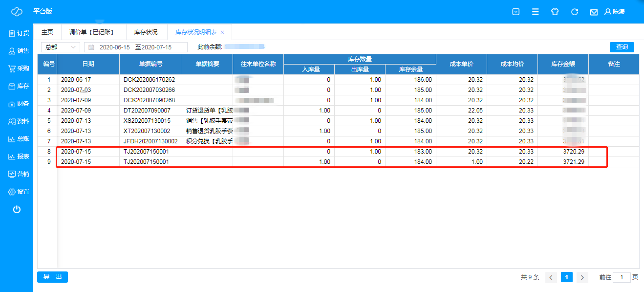Select the 库存状况明细表 tab
The width and height of the screenshot is (644, 292).
tap(196, 32)
